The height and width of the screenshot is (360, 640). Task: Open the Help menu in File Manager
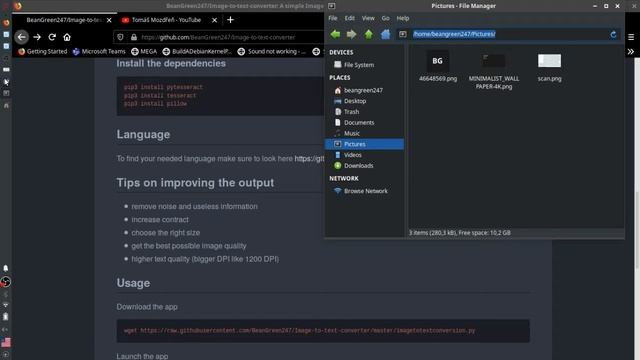402,18
